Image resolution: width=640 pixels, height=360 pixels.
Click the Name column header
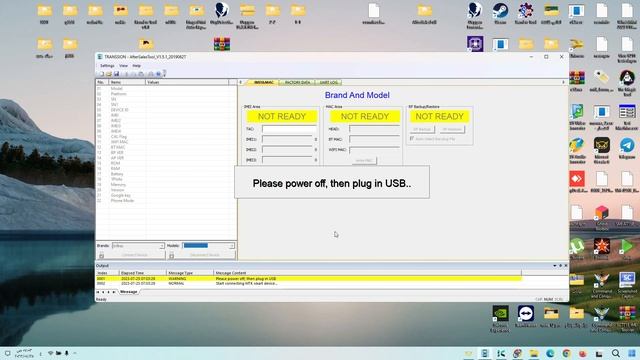pos(127,82)
